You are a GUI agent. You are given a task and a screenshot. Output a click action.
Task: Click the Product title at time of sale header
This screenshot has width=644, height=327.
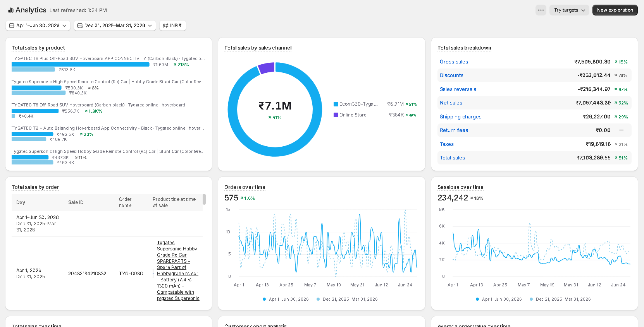(174, 202)
